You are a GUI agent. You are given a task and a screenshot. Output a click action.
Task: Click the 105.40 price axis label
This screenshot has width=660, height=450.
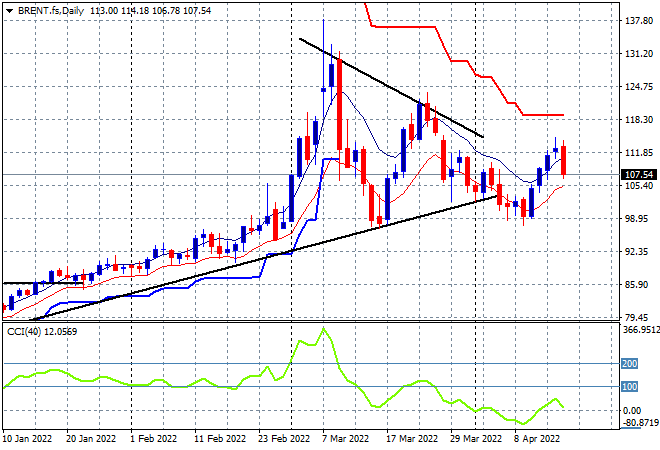(639, 186)
